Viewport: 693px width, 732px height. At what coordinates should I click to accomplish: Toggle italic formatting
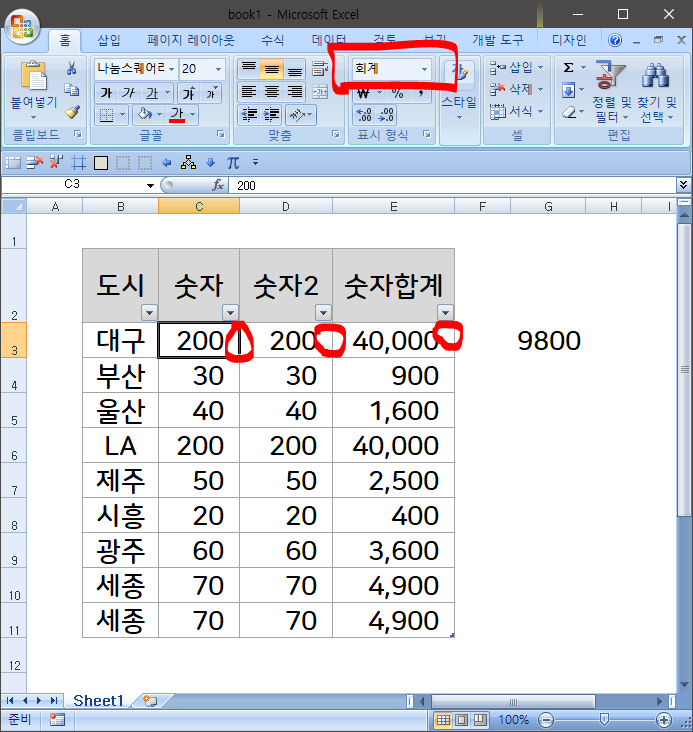pos(128,93)
